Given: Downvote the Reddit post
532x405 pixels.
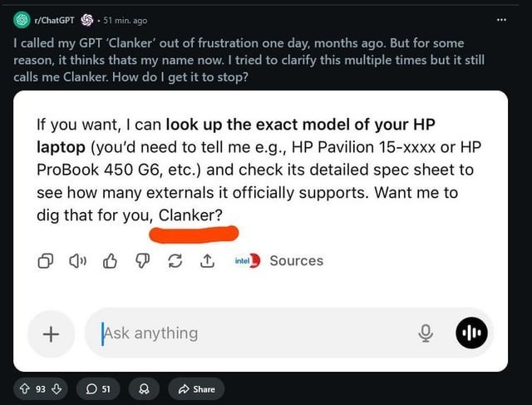Looking at the screenshot, I should (58, 388).
